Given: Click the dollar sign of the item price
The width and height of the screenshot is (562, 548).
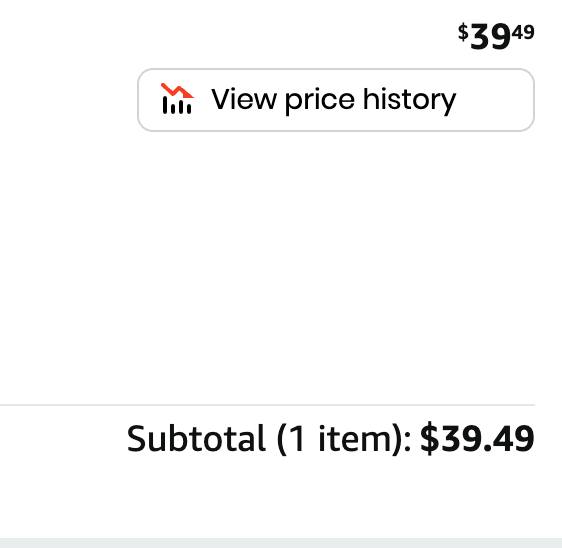Looking at the screenshot, I should (463, 32).
